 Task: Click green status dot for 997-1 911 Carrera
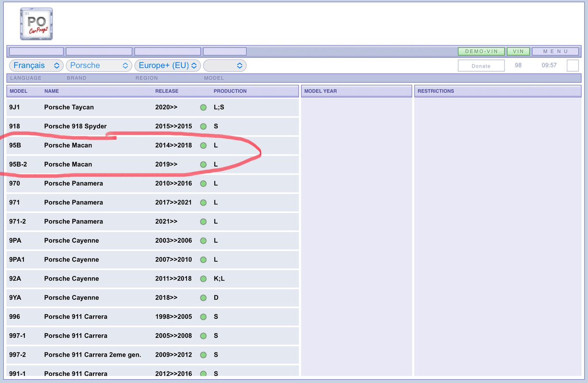click(203, 336)
